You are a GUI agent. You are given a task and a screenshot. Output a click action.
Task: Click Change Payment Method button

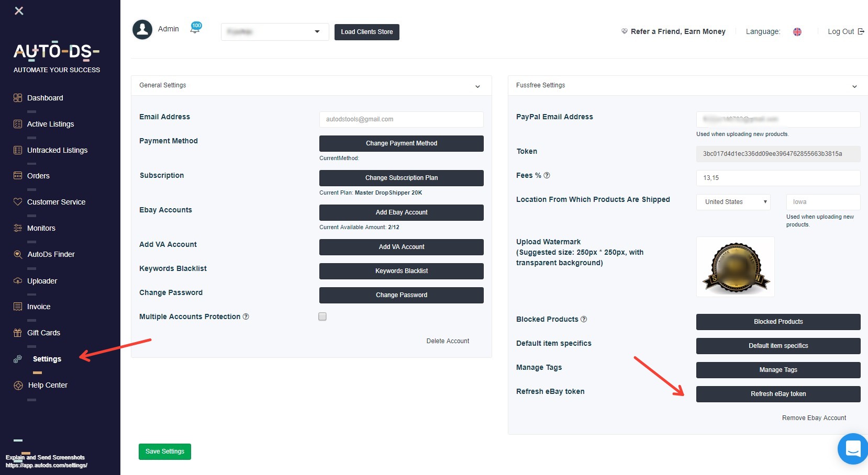pos(402,143)
